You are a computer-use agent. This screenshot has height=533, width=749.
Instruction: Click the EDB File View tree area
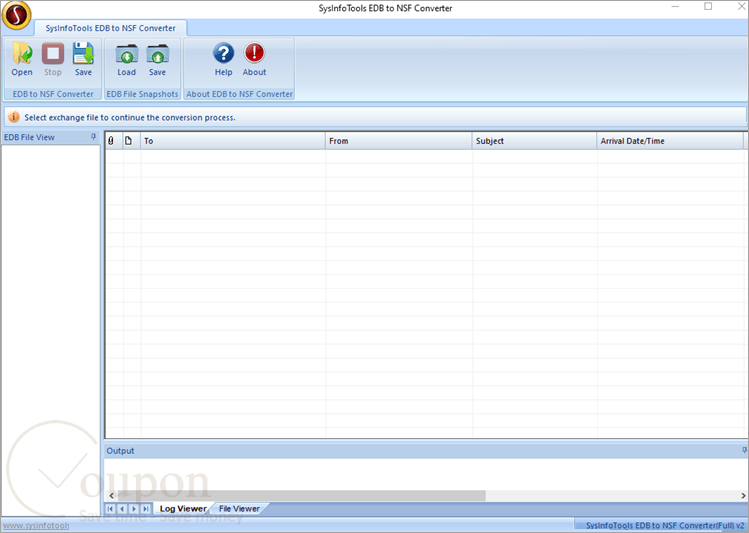point(51,330)
